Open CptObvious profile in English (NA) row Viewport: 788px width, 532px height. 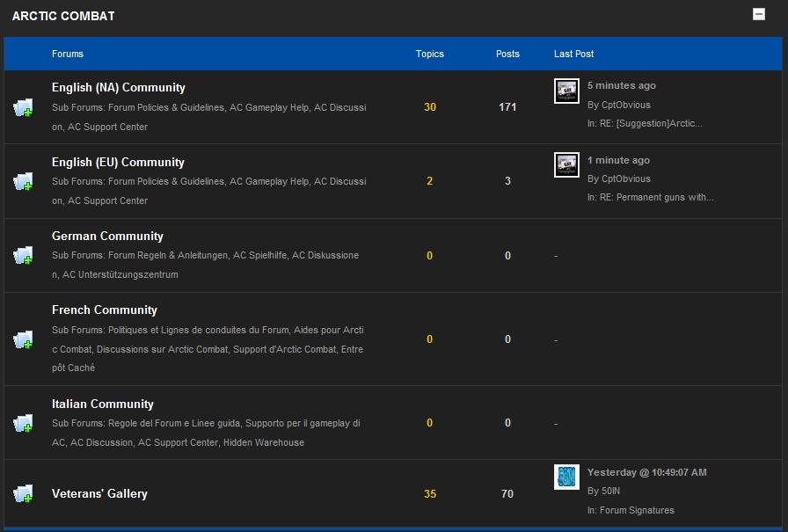(x=626, y=105)
